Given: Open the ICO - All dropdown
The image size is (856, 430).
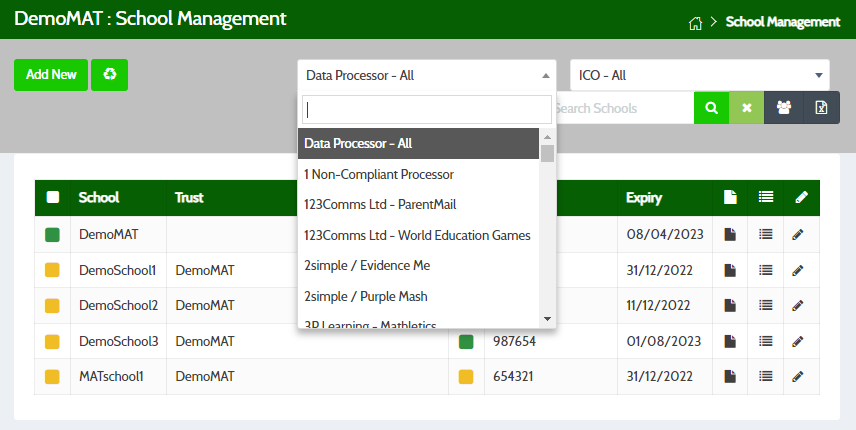Looking at the screenshot, I should (699, 75).
